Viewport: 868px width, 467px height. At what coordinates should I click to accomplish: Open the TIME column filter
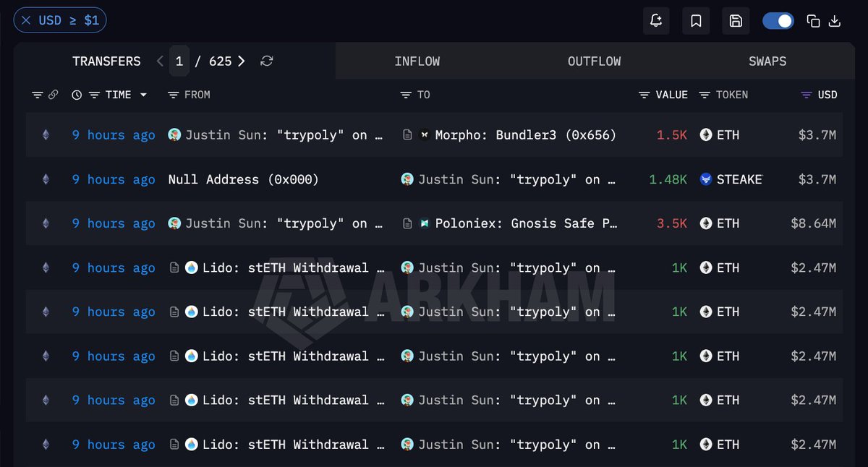click(94, 95)
